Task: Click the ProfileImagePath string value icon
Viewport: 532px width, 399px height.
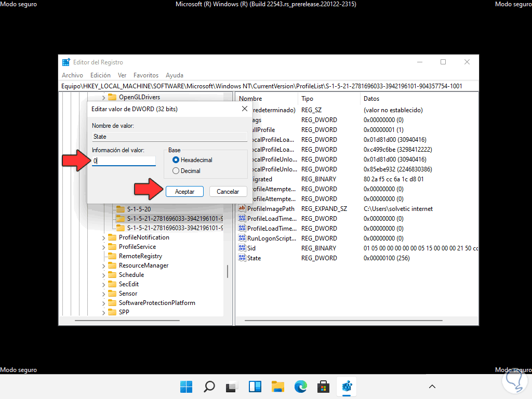Action: (x=242, y=209)
